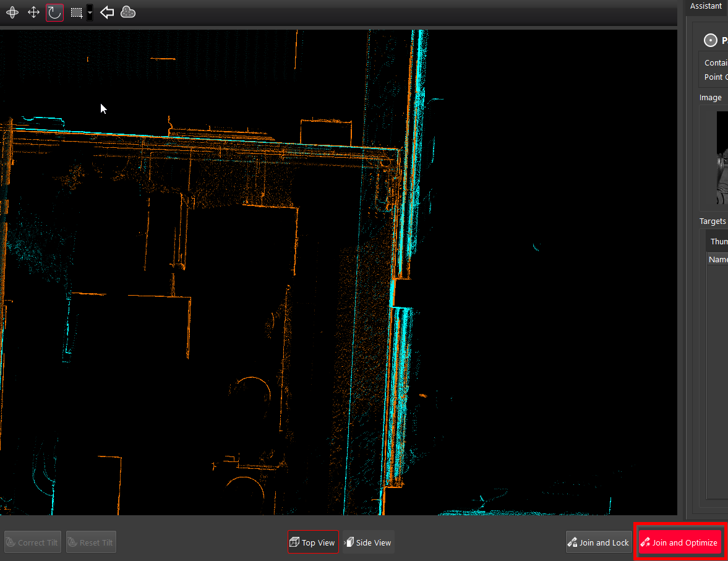Select the rotate tool in toolbar

[x=54, y=12]
